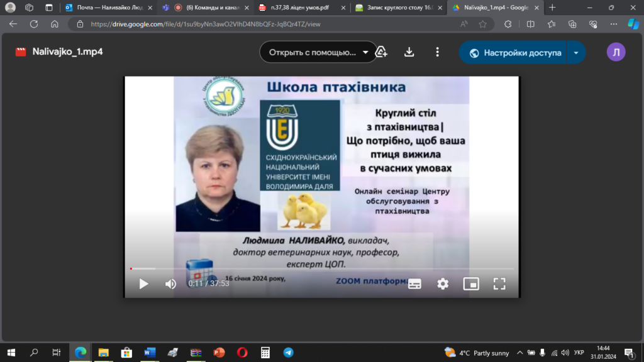Open Telegram from the taskbar

coord(288,353)
